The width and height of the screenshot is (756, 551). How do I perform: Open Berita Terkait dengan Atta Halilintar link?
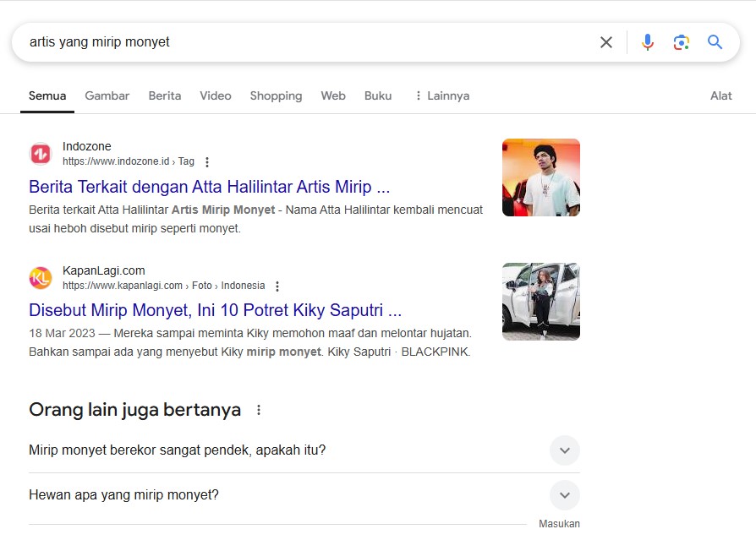point(209,187)
